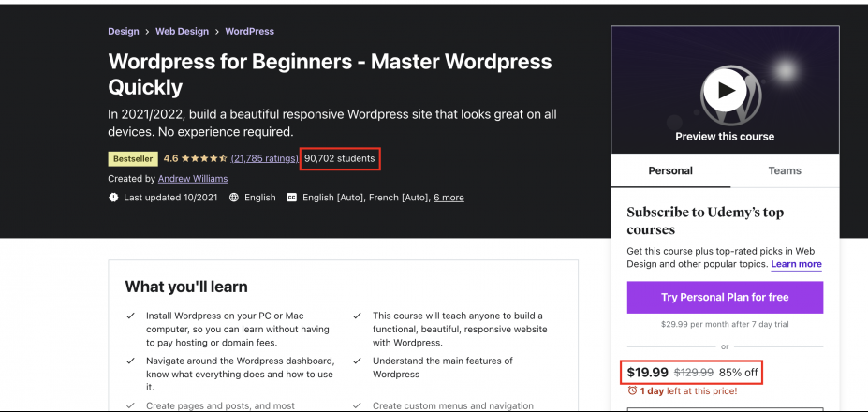Click the globe language icon
The height and width of the screenshot is (412, 868).
[233, 198]
